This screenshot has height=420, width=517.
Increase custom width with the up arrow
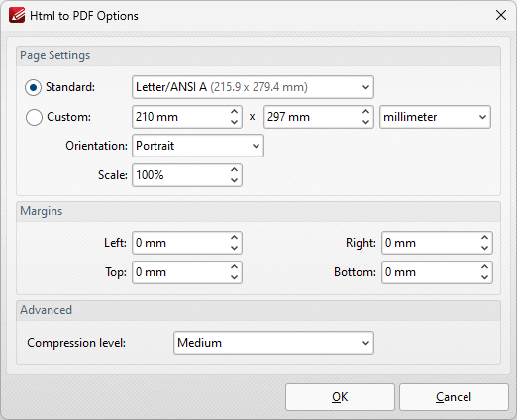pos(234,112)
